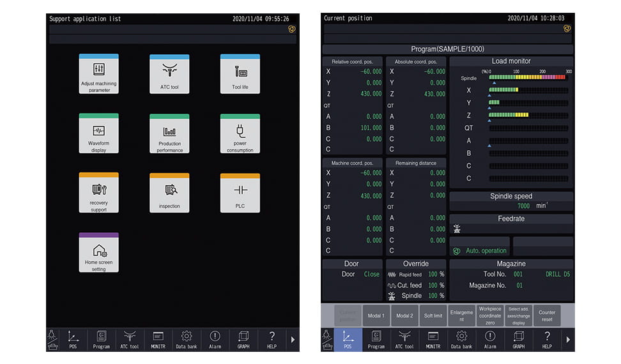621x364 pixels.
Task: Launch the Waveform display app tile
Action: click(98, 134)
